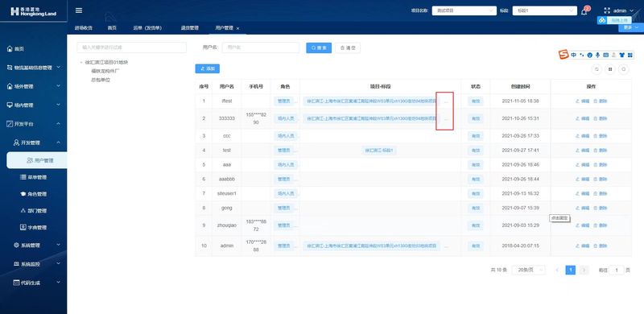644x314 pixels.
Task: Open the blue 更多 dropdown button
Action: 631,27
